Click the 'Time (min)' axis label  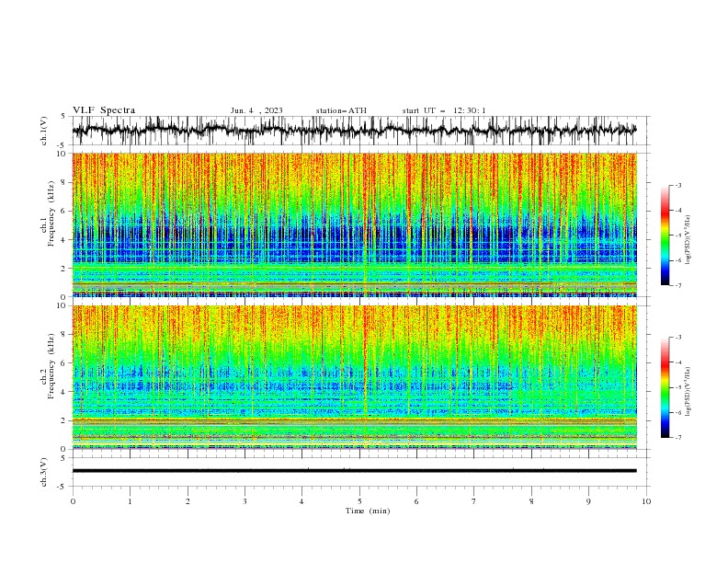[x=368, y=511]
